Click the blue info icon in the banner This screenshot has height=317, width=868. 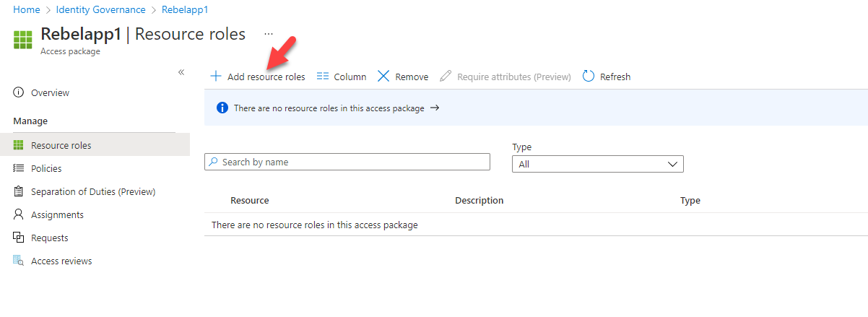(223, 108)
